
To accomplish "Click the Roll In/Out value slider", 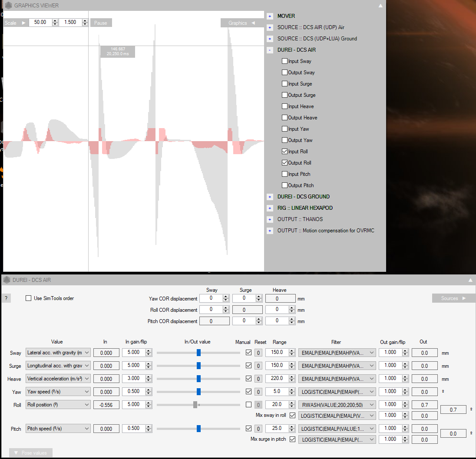I will pos(198,404).
